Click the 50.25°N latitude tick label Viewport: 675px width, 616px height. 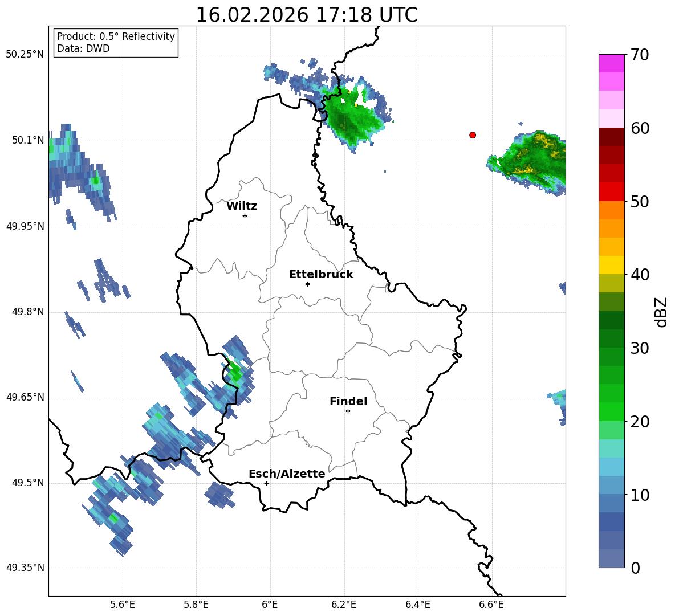pyautogui.click(x=25, y=55)
